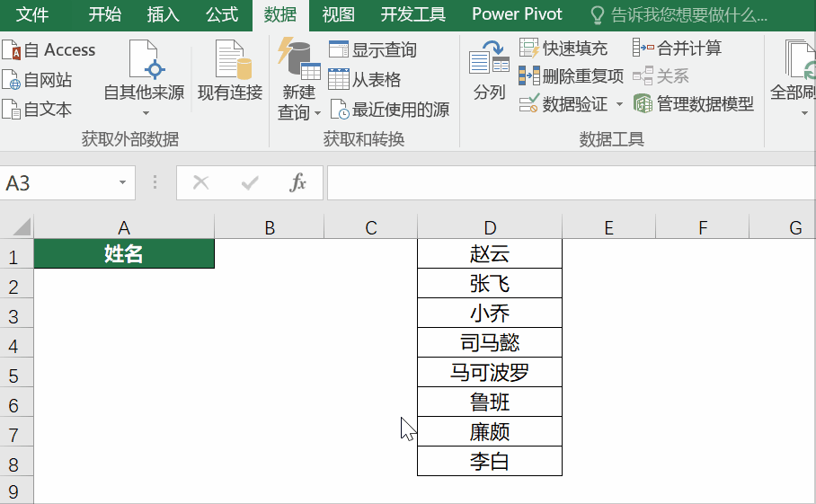Select column E header

click(609, 227)
